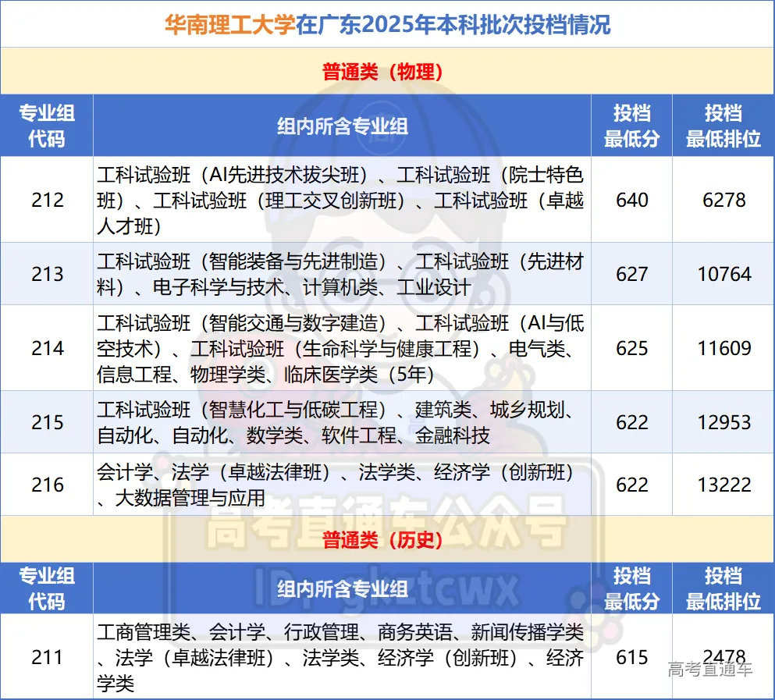Click the 华南理工大学 title text
Image resolution: width=775 pixels, height=700 pixels.
click(231, 24)
